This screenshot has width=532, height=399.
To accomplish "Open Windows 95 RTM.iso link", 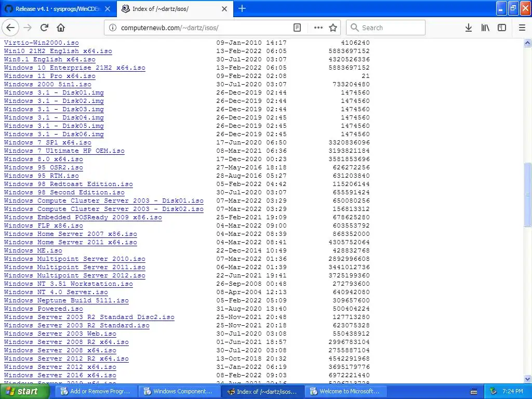I will pyautogui.click(x=42, y=176).
